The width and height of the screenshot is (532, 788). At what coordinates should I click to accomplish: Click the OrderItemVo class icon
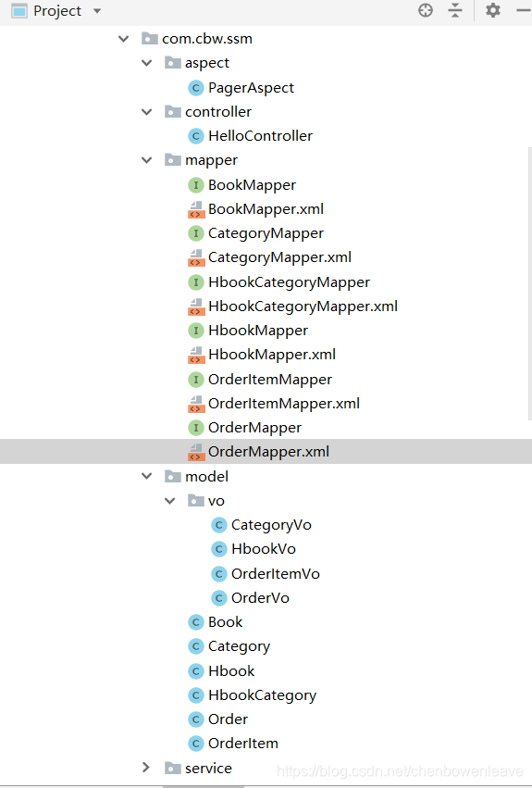tap(218, 574)
